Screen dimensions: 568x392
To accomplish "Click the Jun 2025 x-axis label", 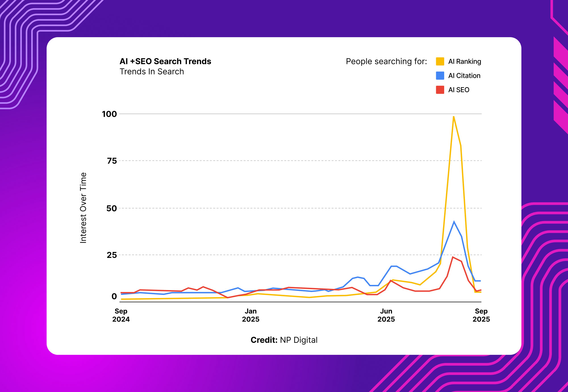I will tap(386, 315).
